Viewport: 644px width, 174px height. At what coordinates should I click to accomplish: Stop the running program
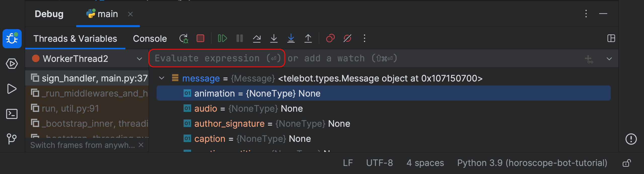click(200, 38)
